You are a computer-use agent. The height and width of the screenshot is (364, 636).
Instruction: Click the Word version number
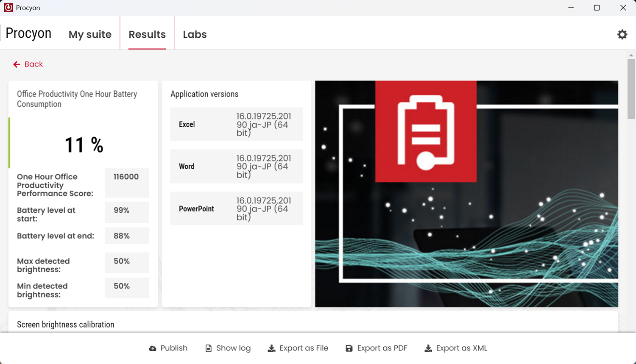click(x=264, y=167)
